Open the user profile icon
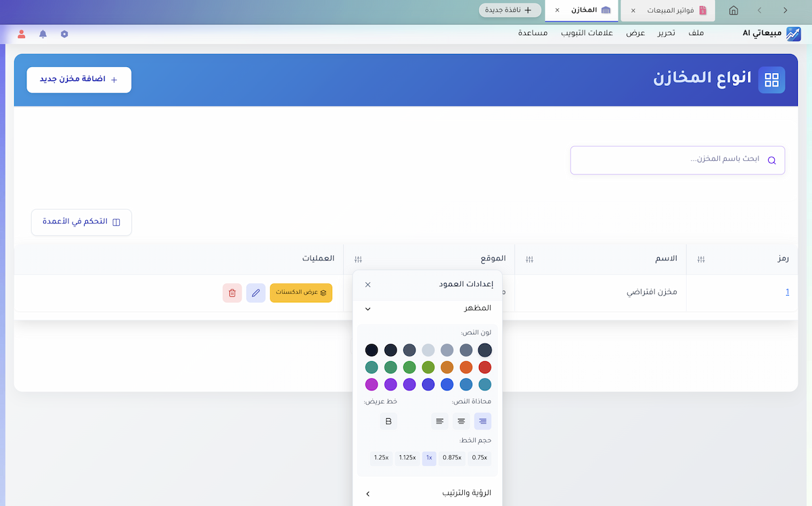 (22, 34)
